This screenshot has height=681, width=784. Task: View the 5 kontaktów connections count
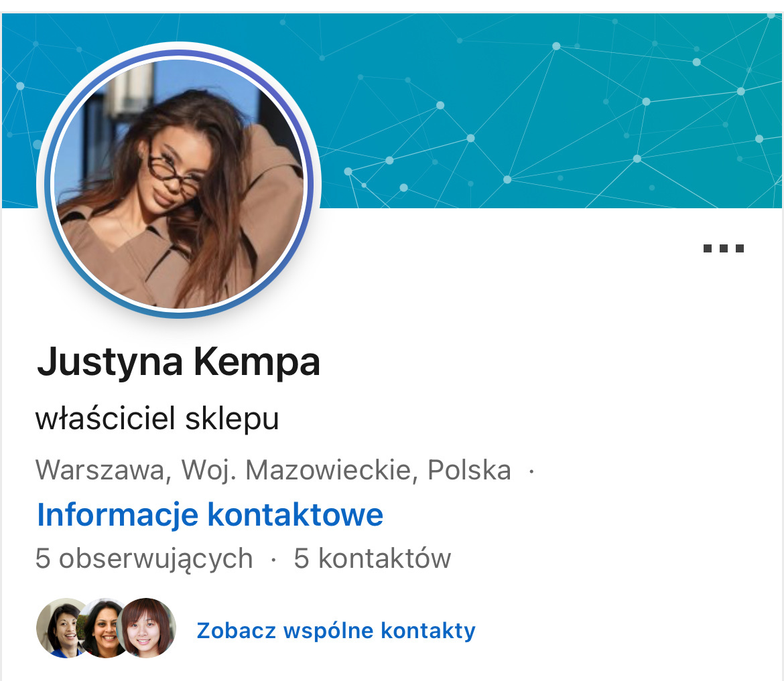(x=372, y=558)
